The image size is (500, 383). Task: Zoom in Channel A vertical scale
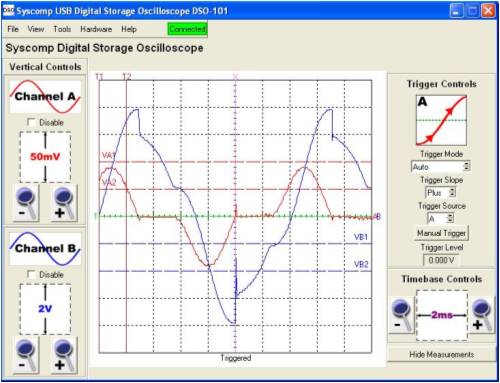(x=64, y=203)
